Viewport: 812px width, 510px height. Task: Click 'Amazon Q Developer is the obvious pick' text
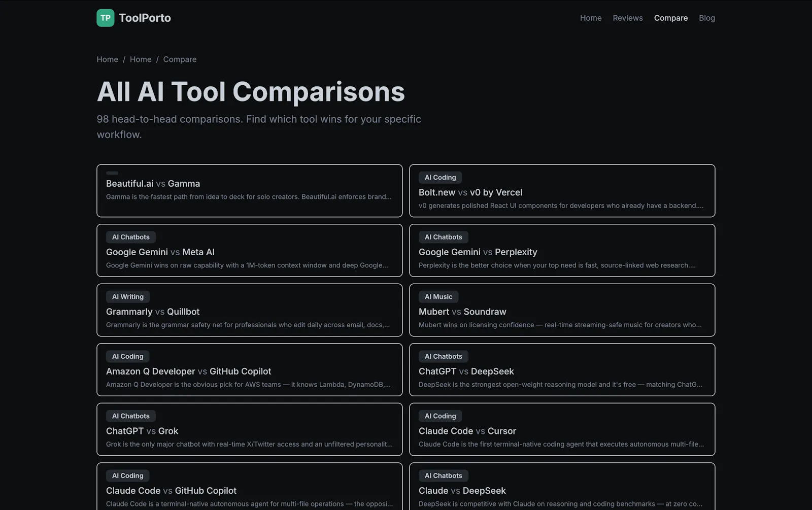coord(248,385)
